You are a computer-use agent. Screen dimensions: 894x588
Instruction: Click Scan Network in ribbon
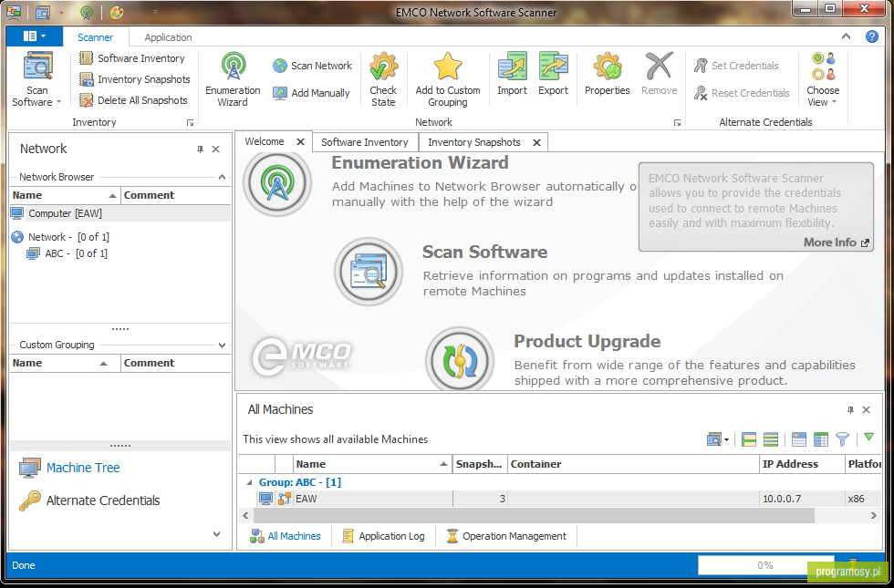pyautogui.click(x=312, y=66)
